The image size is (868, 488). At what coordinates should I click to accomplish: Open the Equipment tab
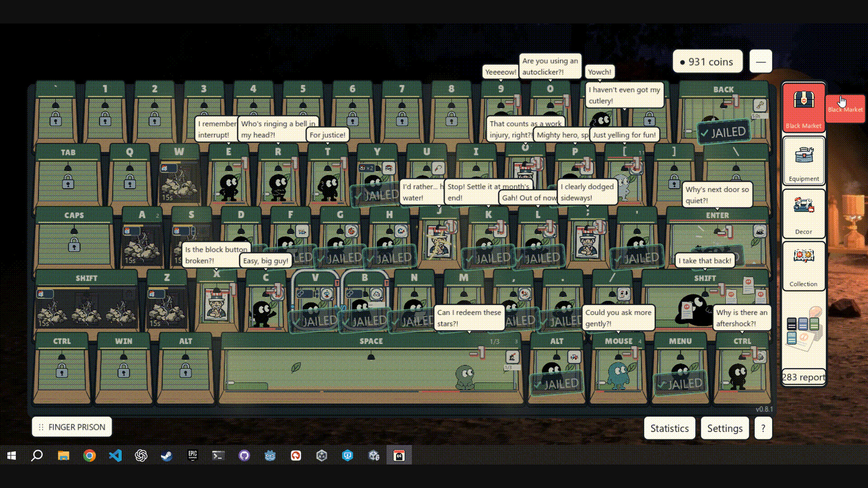[804, 161]
